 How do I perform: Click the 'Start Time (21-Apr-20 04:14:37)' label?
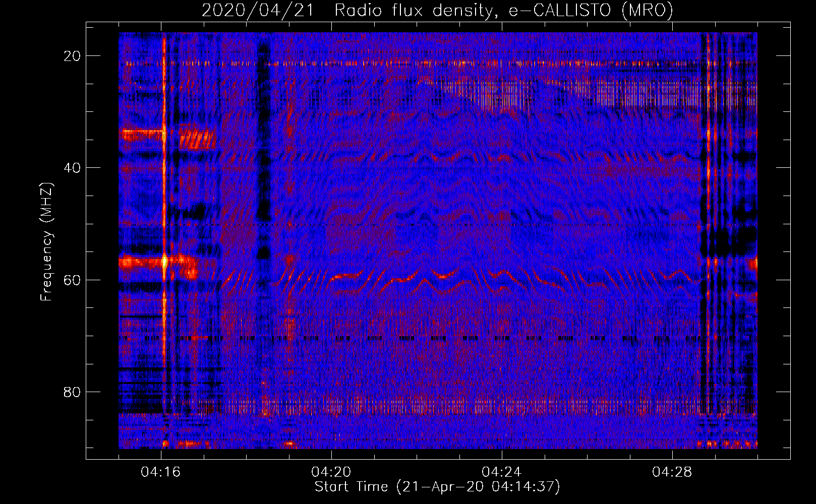tap(437, 487)
